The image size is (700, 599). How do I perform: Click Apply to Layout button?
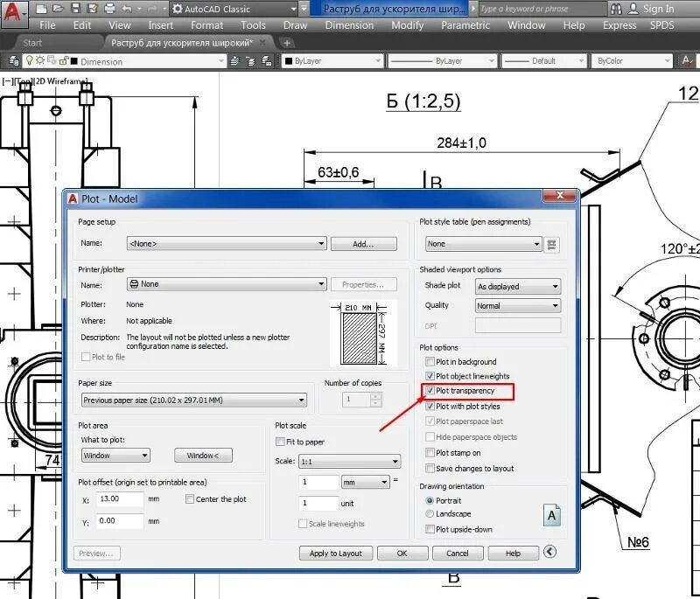(x=336, y=553)
